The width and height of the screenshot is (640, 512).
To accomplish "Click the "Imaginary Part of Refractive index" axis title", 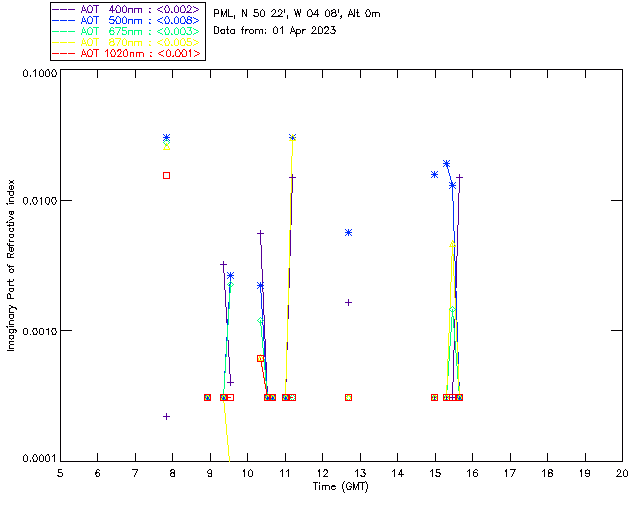I will 11,265.
